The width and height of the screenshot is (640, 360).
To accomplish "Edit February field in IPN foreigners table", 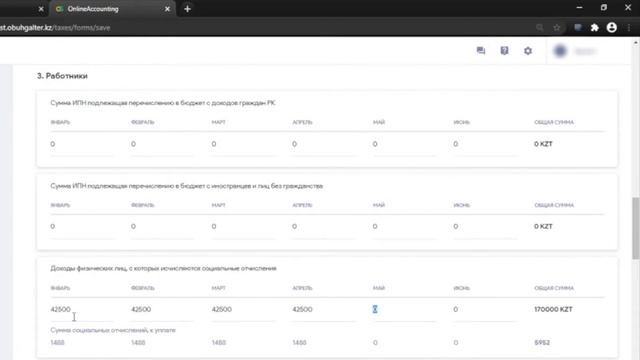I will click(x=162, y=227).
